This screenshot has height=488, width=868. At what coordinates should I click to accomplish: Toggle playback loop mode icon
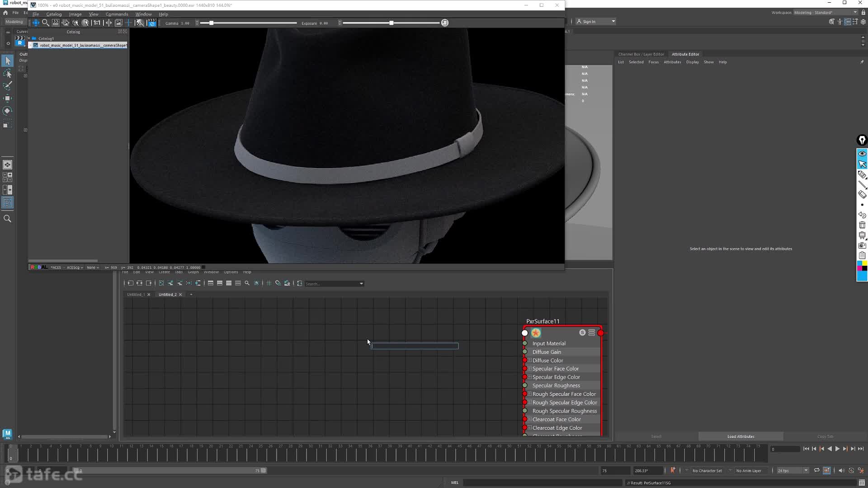click(x=816, y=470)
